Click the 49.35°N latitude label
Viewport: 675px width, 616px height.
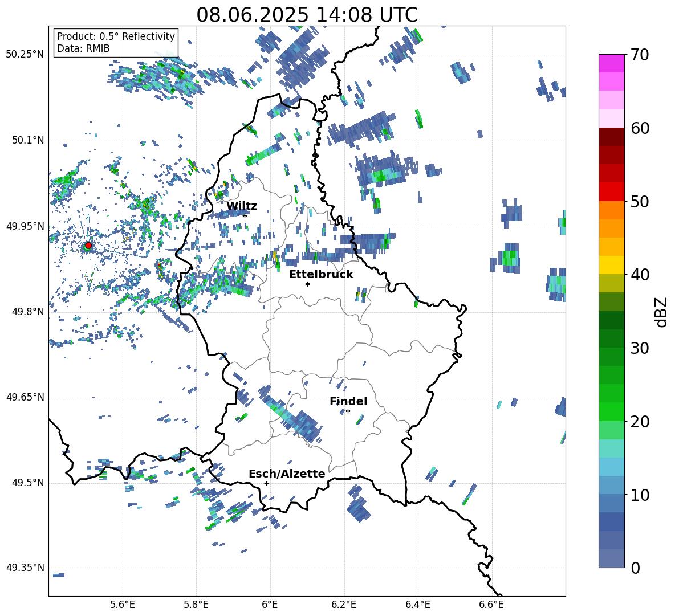pyautogui.click(x=25, y=568)
